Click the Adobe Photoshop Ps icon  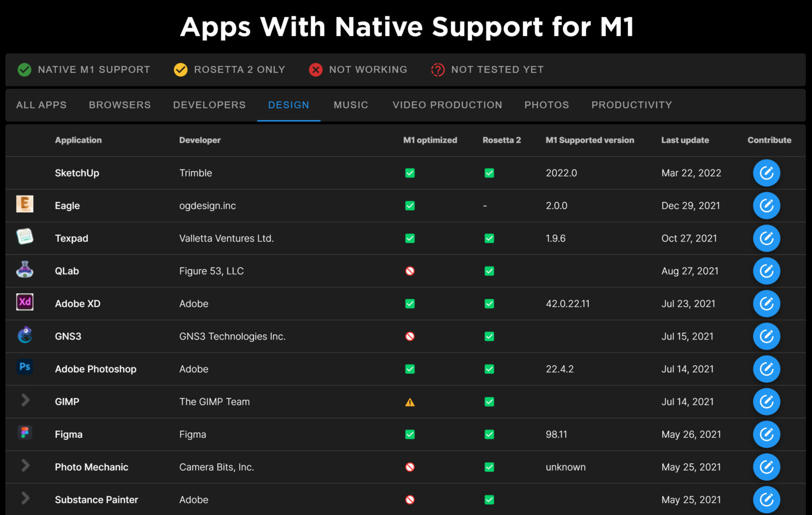pos(25,367)
